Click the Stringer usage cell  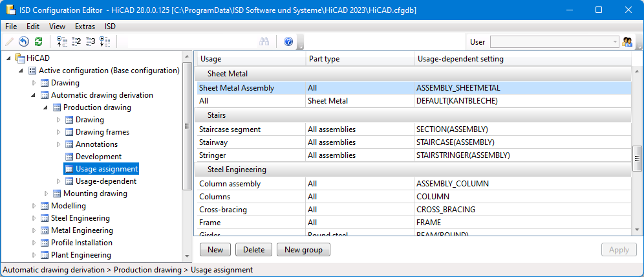250,156
